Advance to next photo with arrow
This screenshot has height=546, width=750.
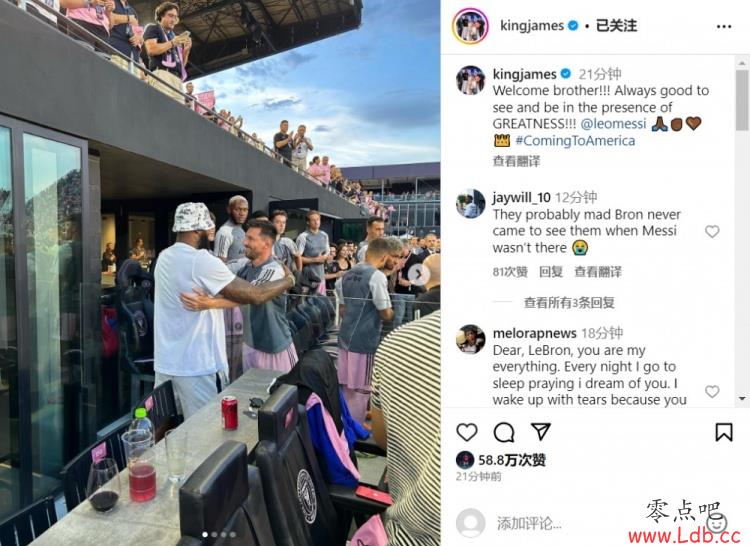(x=419, y=274)
